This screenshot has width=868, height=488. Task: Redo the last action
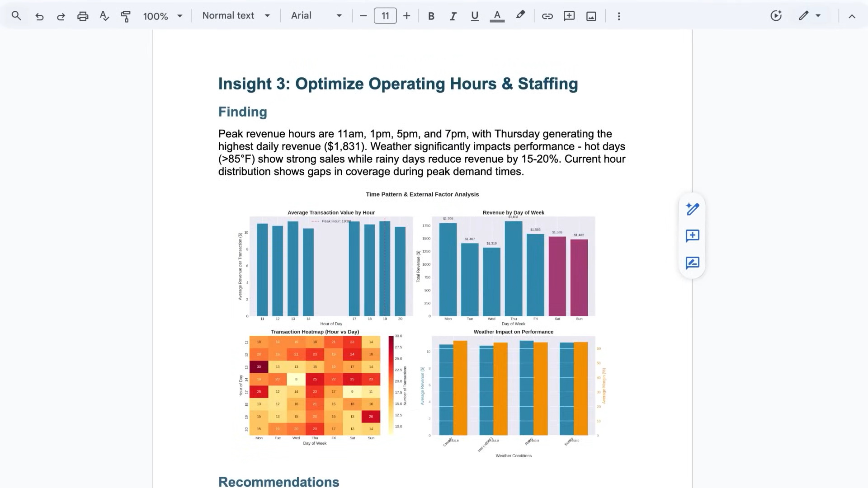pos(61,16)
